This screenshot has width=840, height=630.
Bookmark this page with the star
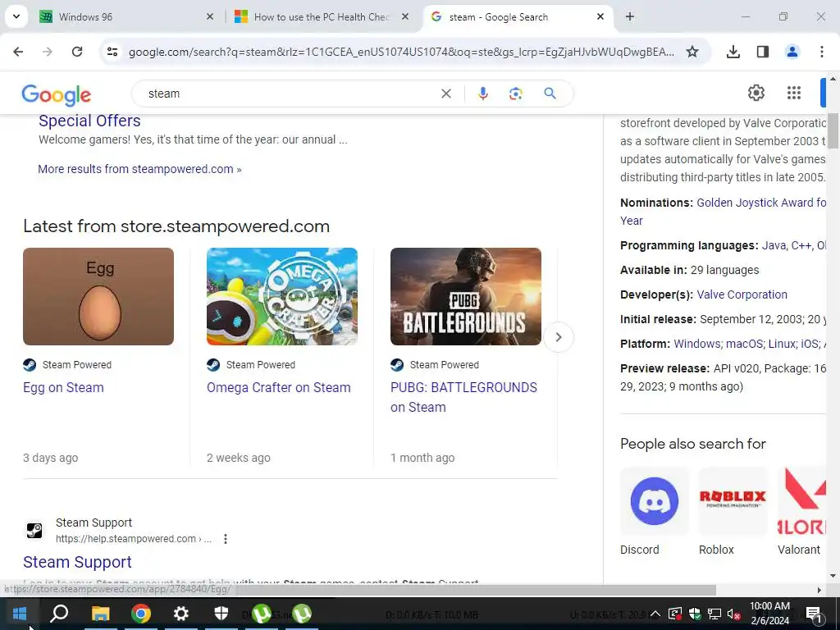click(692, 52)
